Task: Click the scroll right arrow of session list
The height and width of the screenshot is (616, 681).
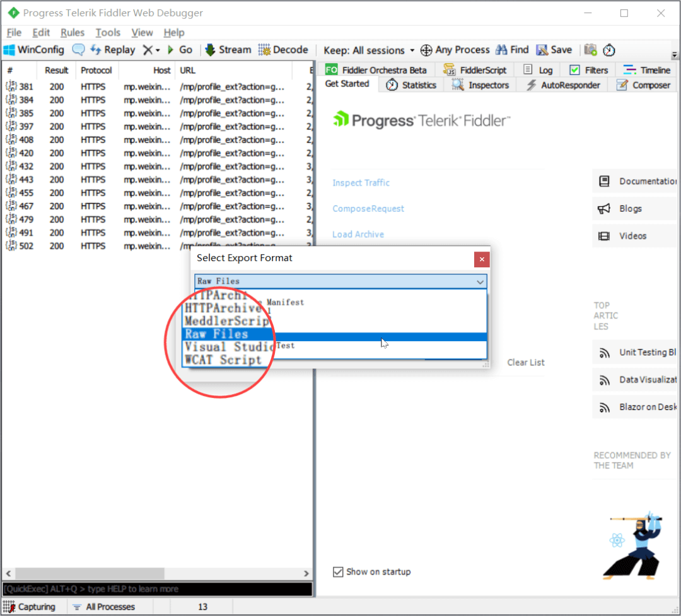Action: coord(306,573)
